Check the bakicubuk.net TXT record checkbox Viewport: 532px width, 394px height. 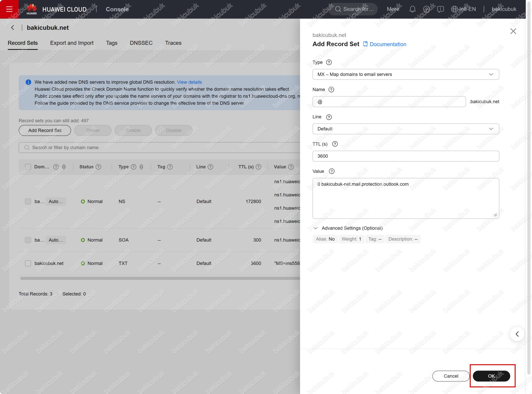point(28,263)
